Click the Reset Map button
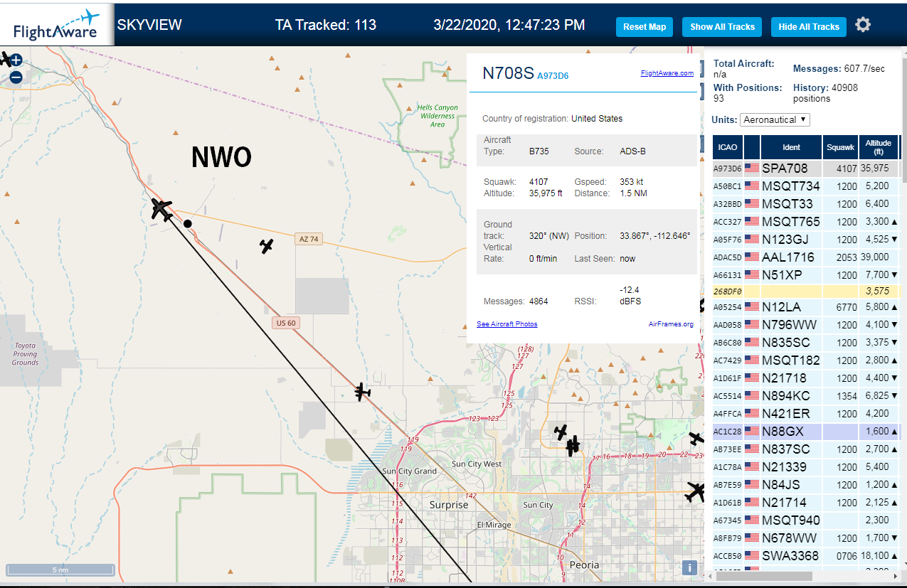The height and width of the screenshot is (588, 907). tap(645, 27)
